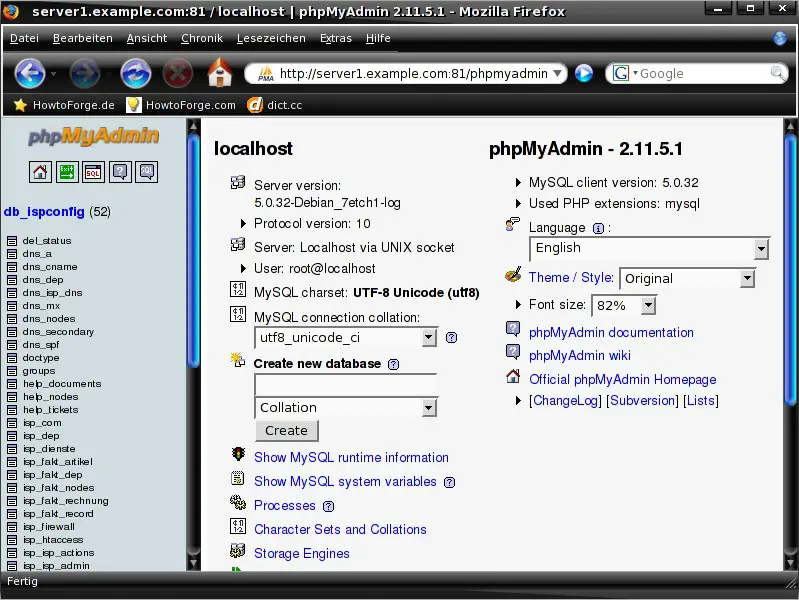Open the Subversion link
This screenshot has height=600, width=799.
click(x=642, y=401)
